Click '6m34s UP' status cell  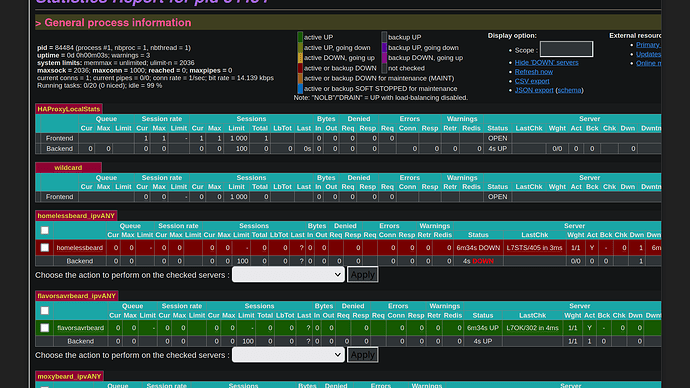pyautogui.click(x=483, y=328)
